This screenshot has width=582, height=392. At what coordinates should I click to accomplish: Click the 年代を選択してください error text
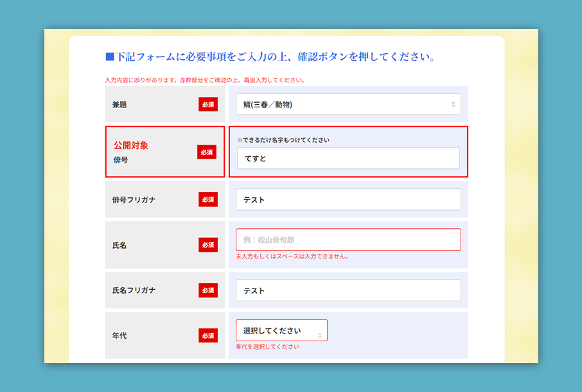(x=267, y=347)
